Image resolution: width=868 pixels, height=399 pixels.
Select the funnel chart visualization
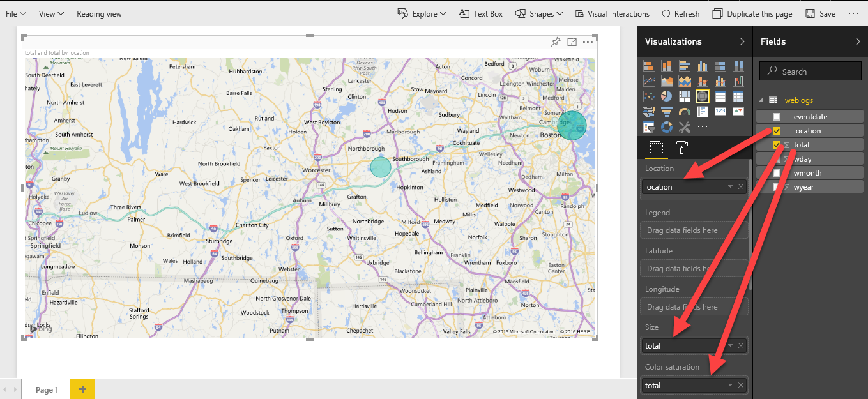click(x=666, y=111)
